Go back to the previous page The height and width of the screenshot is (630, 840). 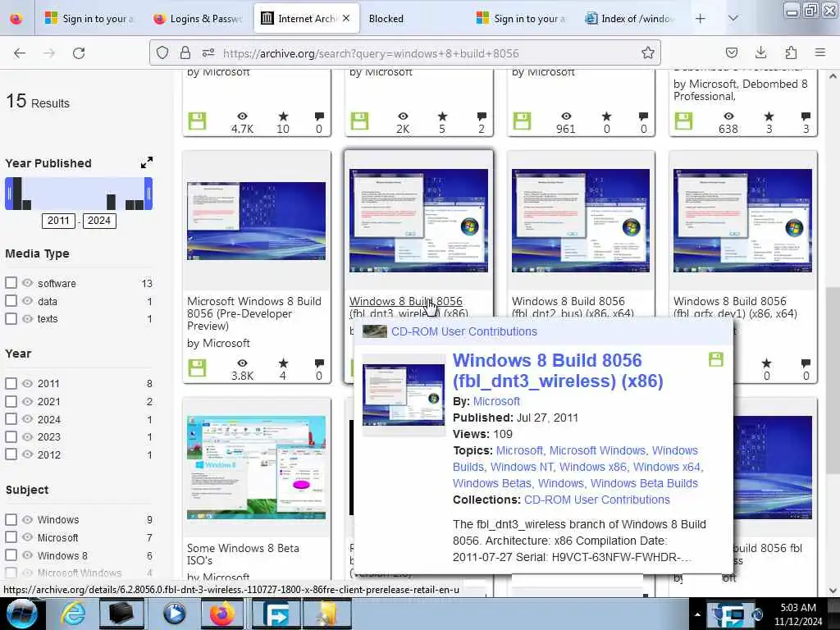[20, 53]
